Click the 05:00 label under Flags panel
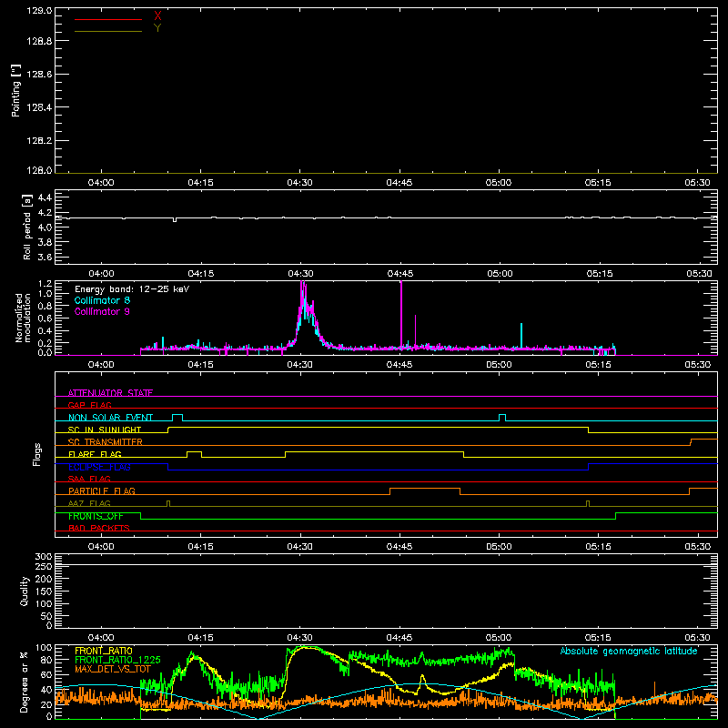 click(499, 547)
